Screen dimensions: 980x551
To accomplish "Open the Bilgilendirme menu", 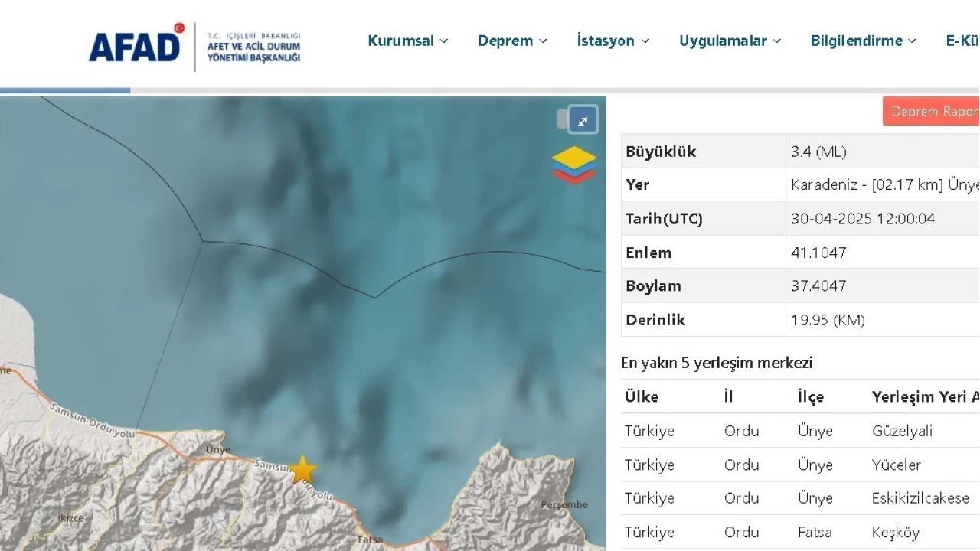I will (x=863, y=41).
